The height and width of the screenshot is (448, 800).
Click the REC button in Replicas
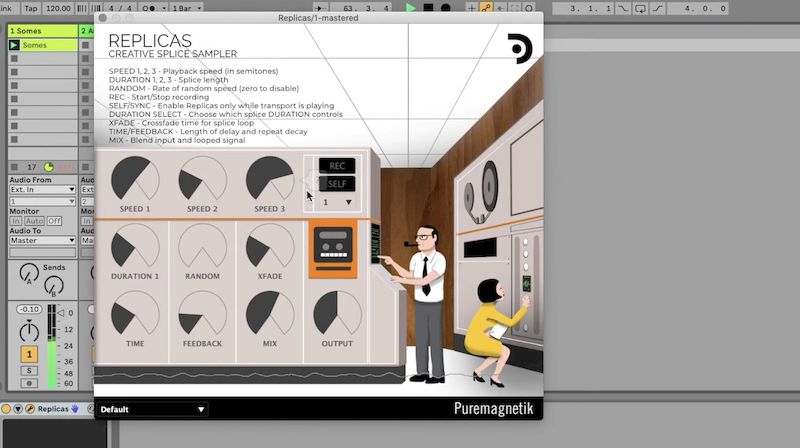click(337, 166)
